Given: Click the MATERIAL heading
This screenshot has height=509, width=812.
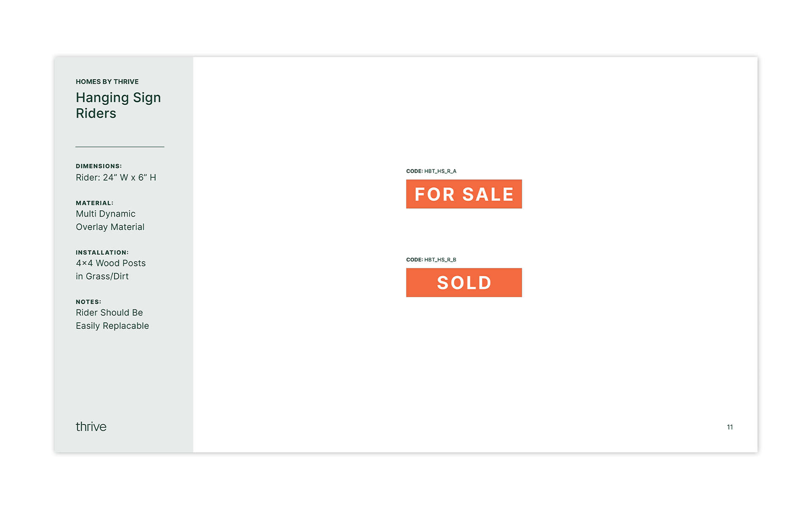Looking at the screenshot, I should (94, 203).
